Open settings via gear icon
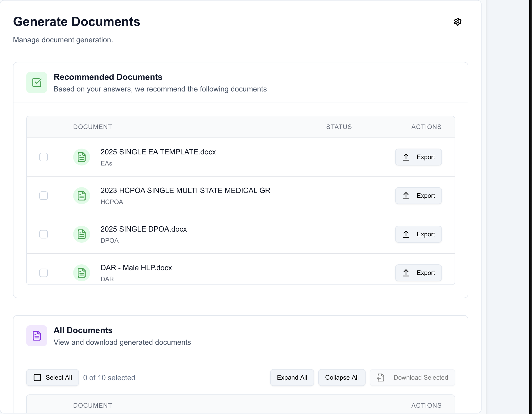 458,22
